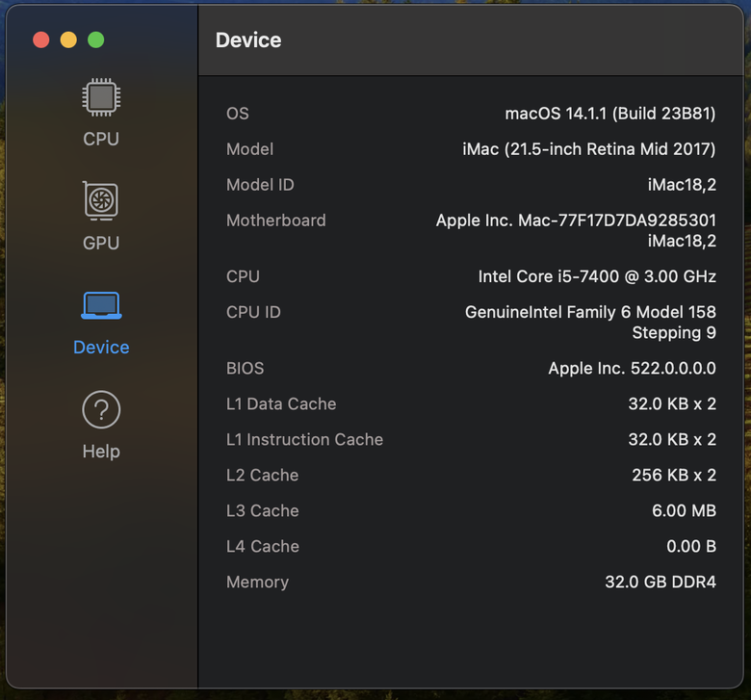Screen dimensions: 751x700
Task: Open the Help question mark icon
Action: 101,409
